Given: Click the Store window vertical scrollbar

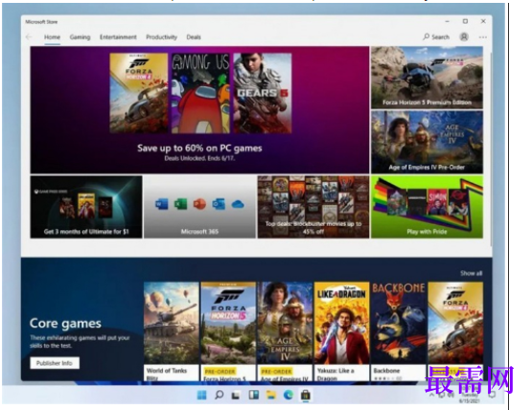Looking at the screenshot, I should tap(490, 149).
